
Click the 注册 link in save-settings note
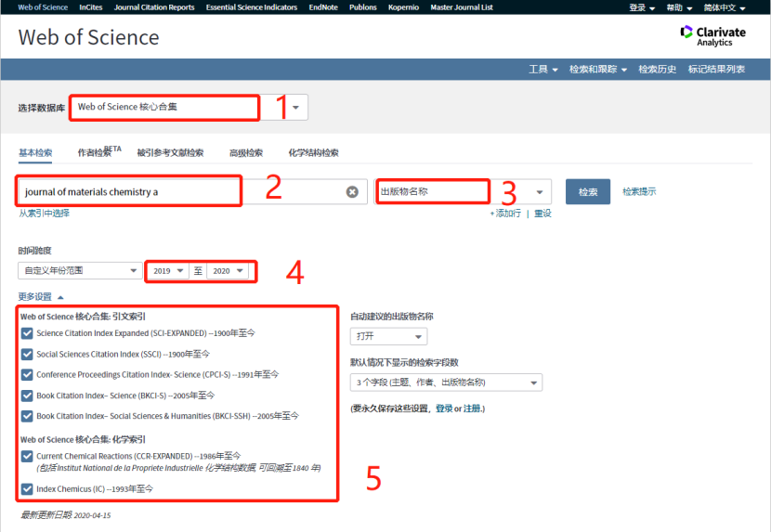[x=472, y=409]
